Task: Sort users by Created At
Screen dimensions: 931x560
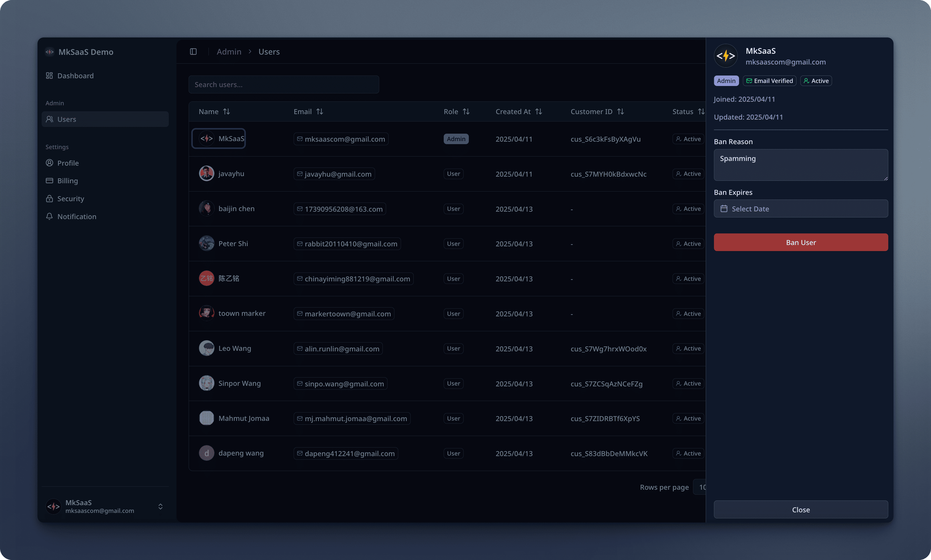Action: [538, 112]
